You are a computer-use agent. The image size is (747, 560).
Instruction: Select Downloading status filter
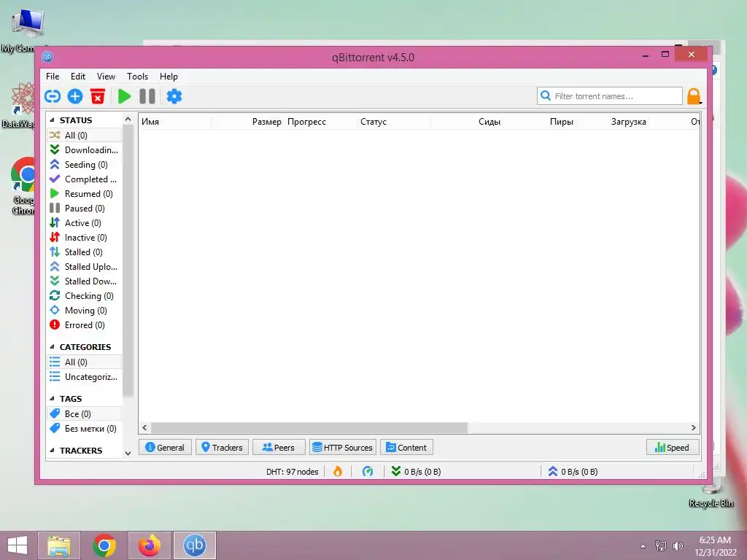pyautogui.click(x=85, y=150)
